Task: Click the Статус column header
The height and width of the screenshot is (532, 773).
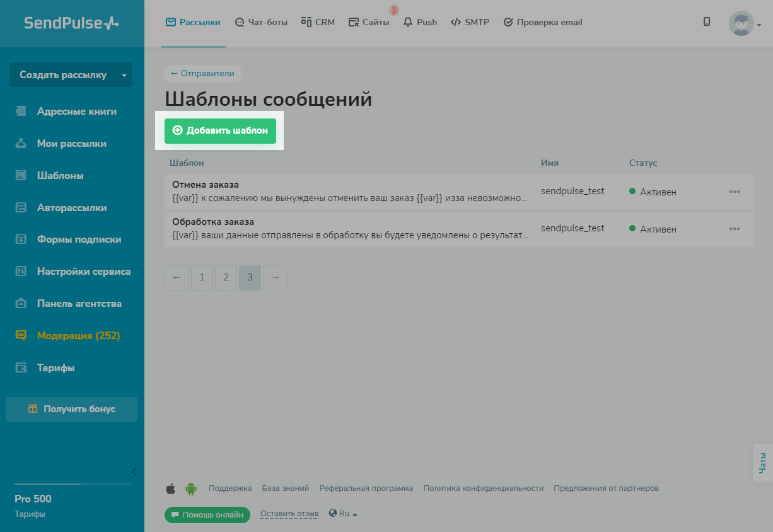Action: [643, 163]
